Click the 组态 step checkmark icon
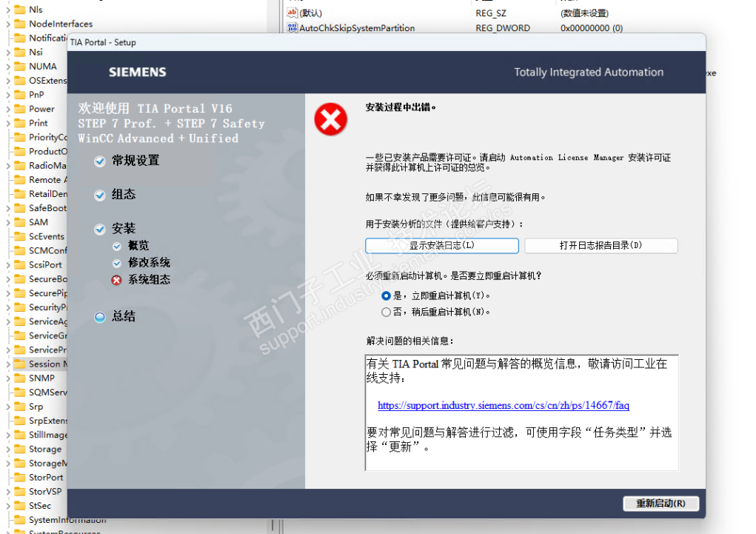The image size is (756, 534). coord(100,195)
